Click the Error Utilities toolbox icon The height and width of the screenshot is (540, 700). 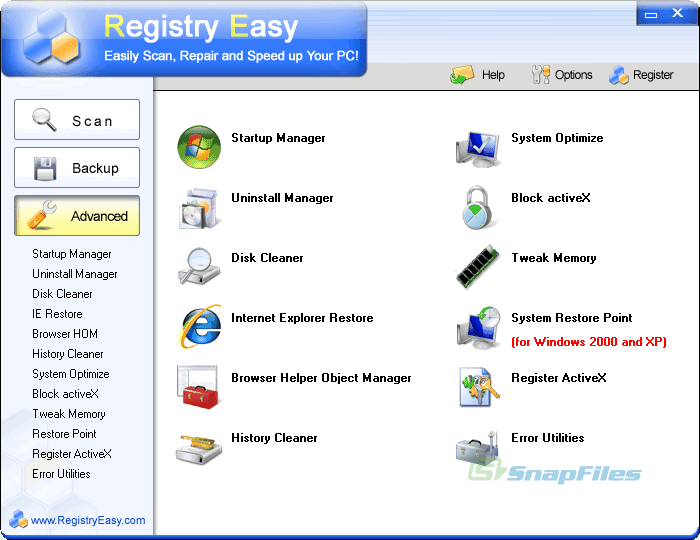[478, 448]
